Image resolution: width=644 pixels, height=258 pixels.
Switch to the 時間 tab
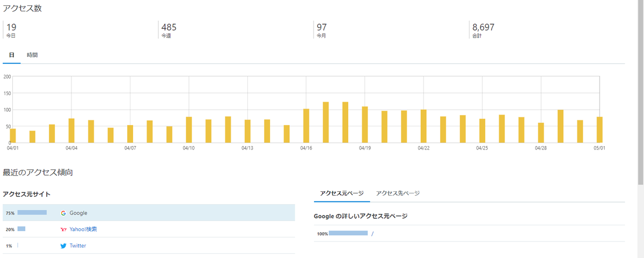coord(33,55)
